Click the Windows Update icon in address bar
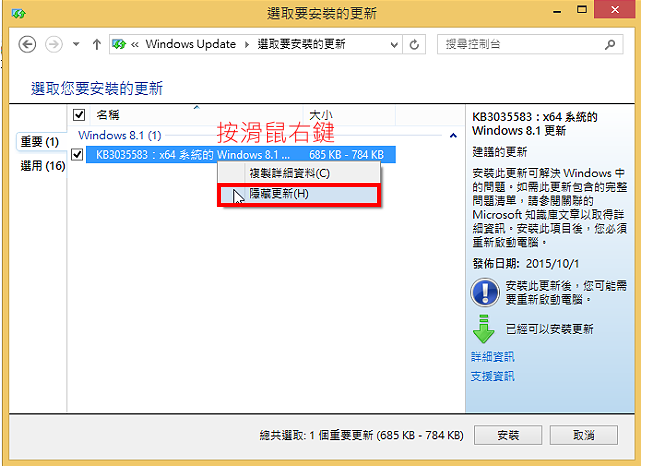Viewport: 646px width, 469px height. tap(119, 44)
